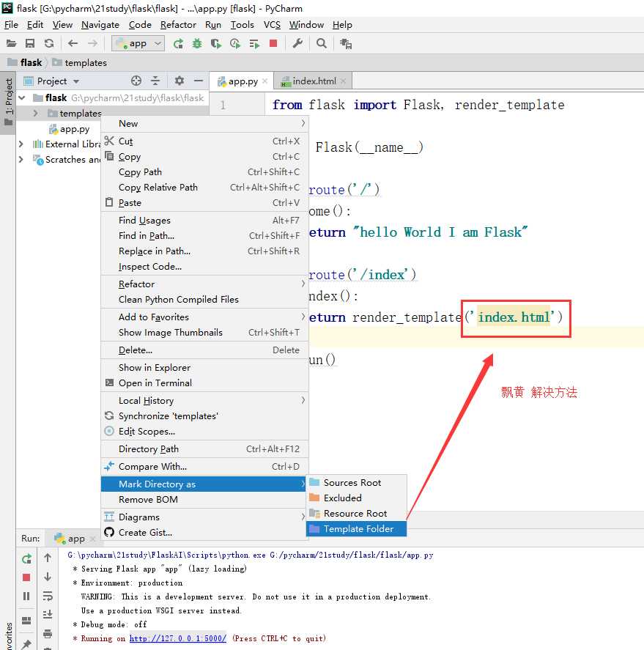Click the Save All toolbar icon
This screenshot has height=650, width=644.
[x=30, y=43]
